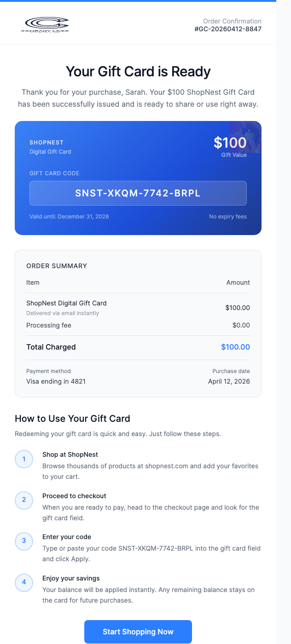Click the No expiry fees label

coord(228,216)
